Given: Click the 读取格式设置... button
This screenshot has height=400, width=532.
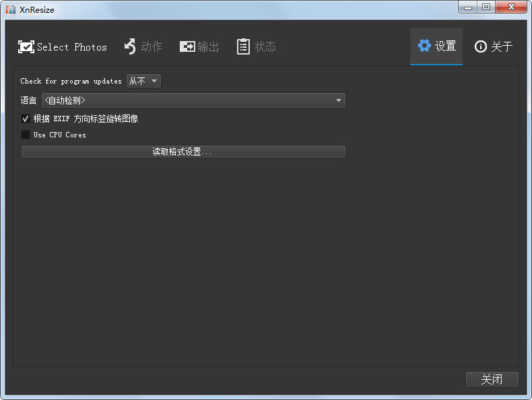Looking at the screenshot, I should 183,152.
